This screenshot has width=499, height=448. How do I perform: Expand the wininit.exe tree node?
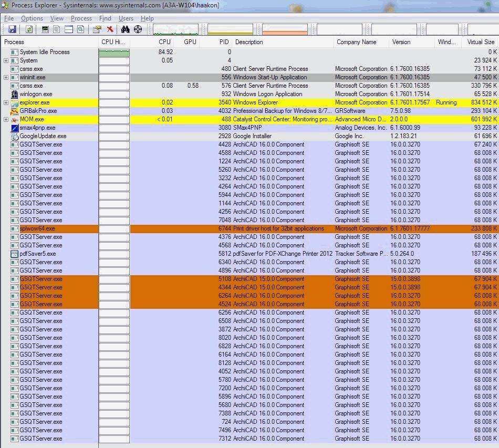coord(6,77)
